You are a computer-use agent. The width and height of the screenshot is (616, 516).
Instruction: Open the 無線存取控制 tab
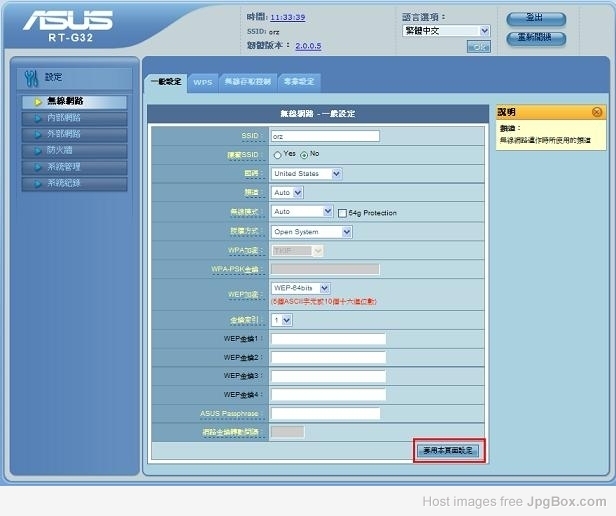[x=245, y=82]
